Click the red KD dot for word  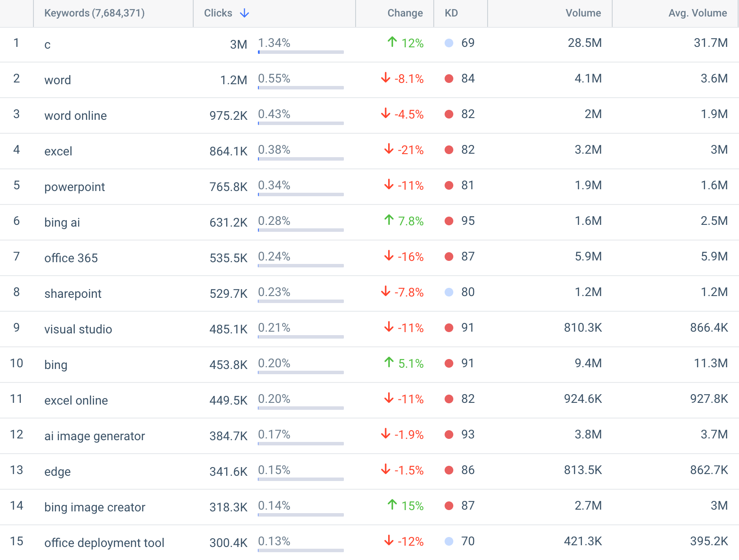[449, 79]
